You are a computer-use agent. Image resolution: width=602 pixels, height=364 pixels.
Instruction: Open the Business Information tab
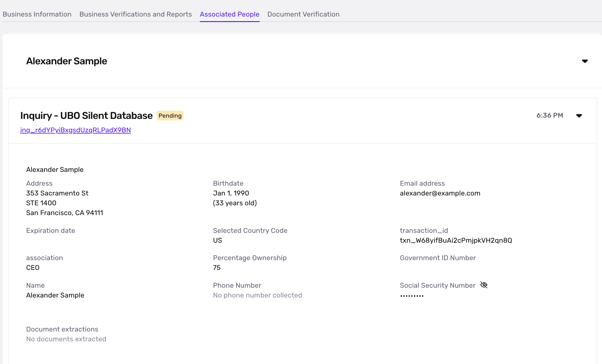pyautogui.click(x=37, y=14)
